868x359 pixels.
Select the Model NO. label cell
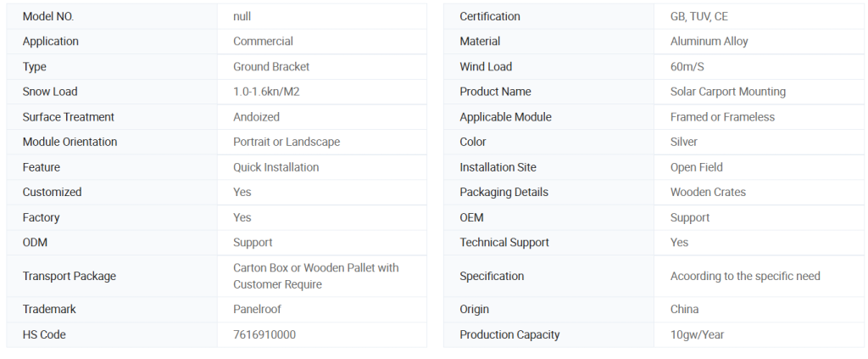112,17
